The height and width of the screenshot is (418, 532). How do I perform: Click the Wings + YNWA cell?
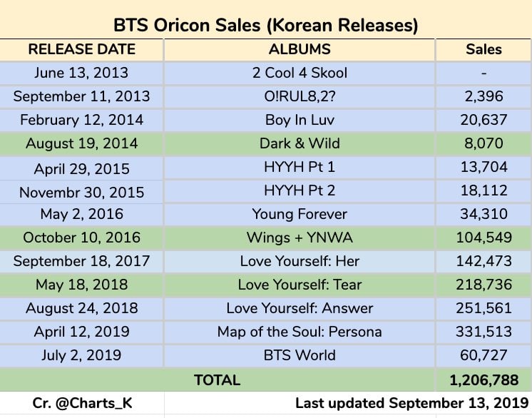coord(300,238)
